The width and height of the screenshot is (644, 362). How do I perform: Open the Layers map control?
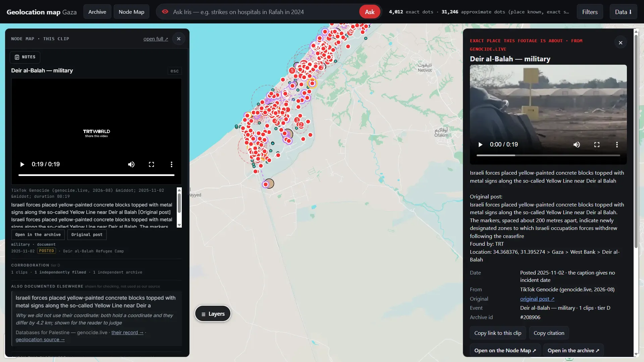(x=213, y=314)
